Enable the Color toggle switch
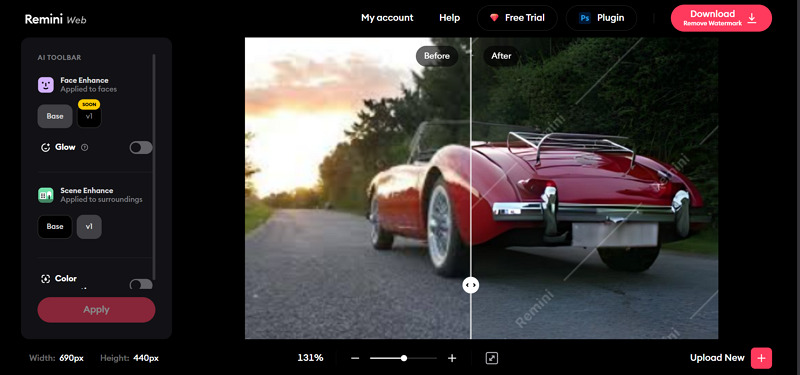This screenshot has width=800, height=375. pos(141,284)
